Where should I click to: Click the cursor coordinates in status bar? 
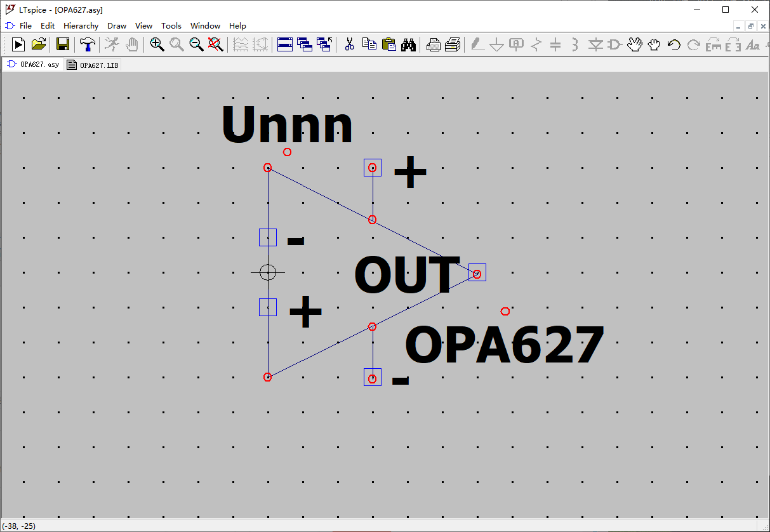pyautogui.click(x=19, y=526)
